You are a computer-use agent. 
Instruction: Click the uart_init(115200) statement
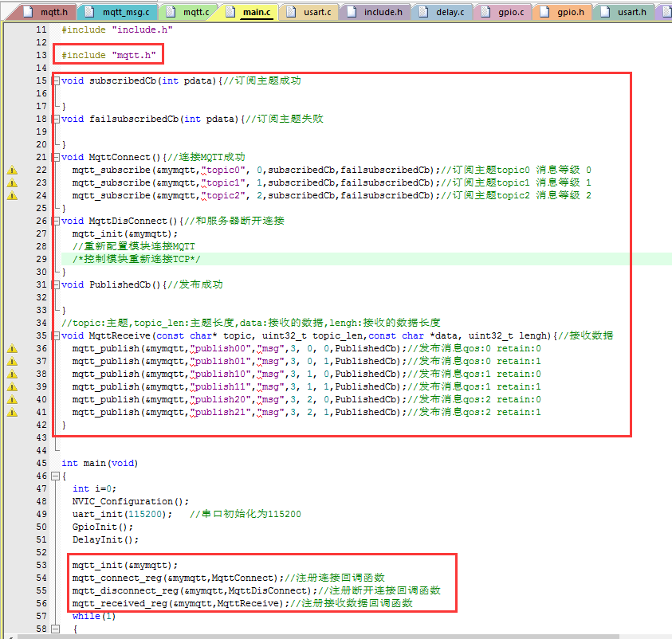(x=122, y=514)
